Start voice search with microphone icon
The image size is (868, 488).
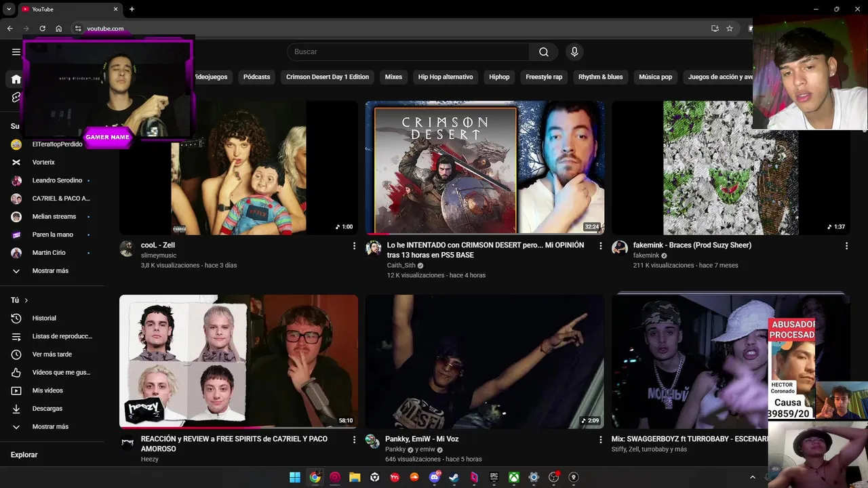tap(574, 52)
